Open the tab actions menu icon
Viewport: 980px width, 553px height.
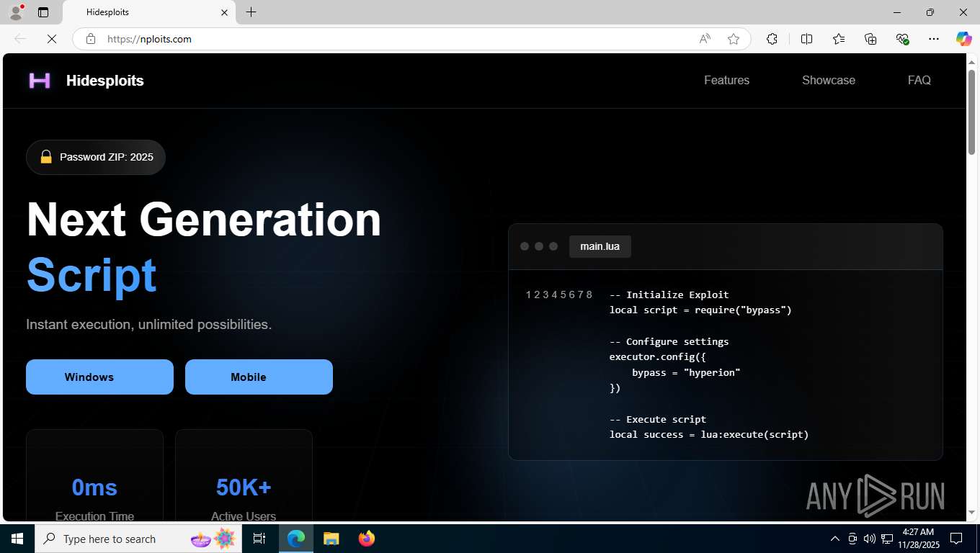[43, 12]
